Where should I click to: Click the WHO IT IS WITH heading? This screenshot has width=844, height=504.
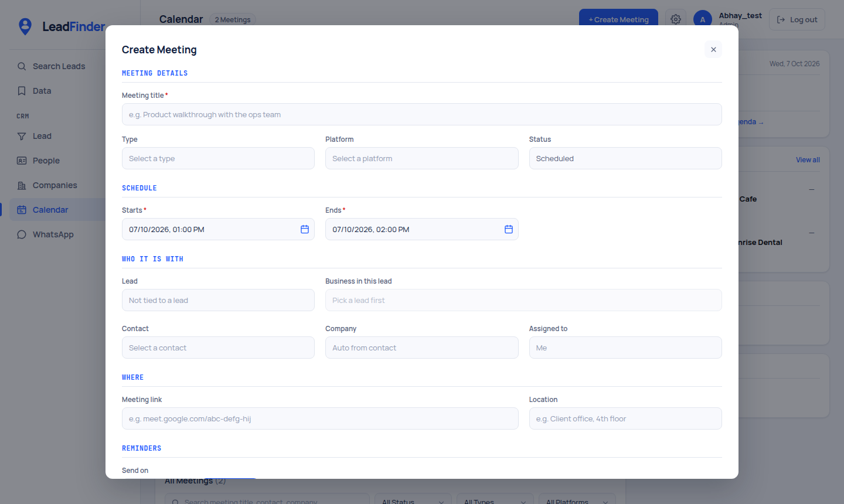point(152,259)
